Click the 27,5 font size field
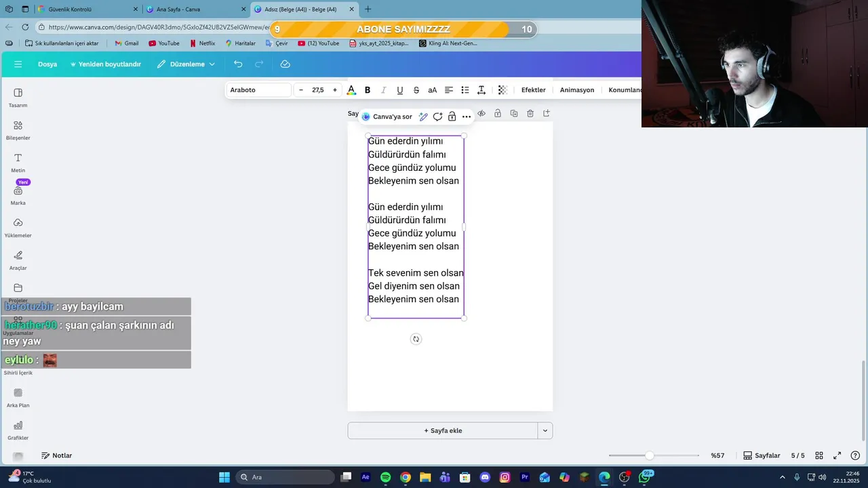Viewport: 868px width, 488px height. 318,89
